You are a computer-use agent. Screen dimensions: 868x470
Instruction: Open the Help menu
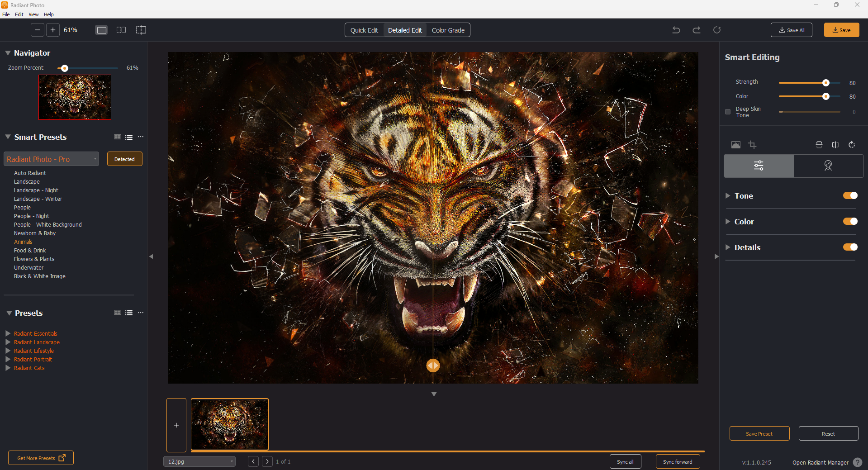click(x=48, y=14)
